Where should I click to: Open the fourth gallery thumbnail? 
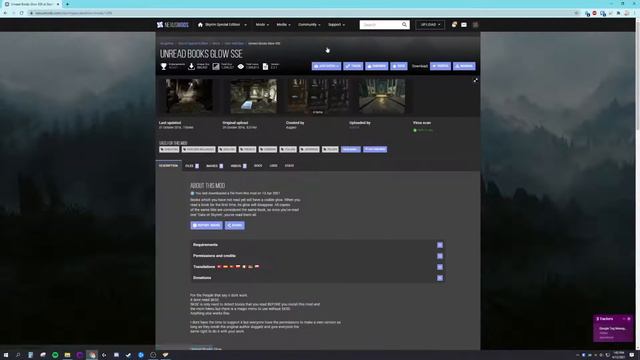382,96
